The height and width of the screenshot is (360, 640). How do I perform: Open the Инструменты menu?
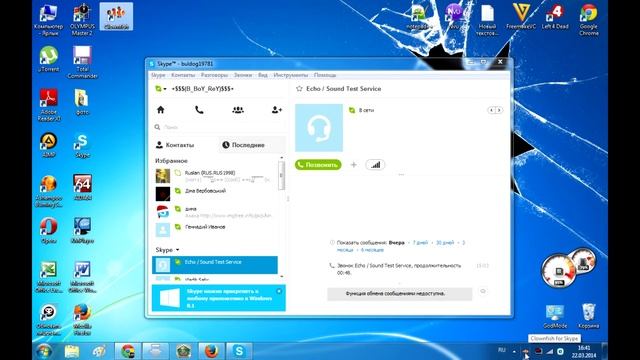(291, 75)
